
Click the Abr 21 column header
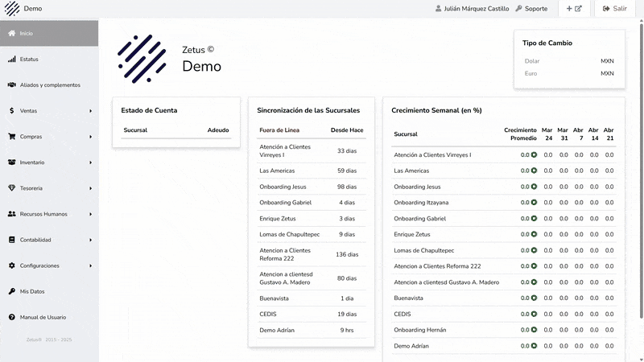(609, 134)
